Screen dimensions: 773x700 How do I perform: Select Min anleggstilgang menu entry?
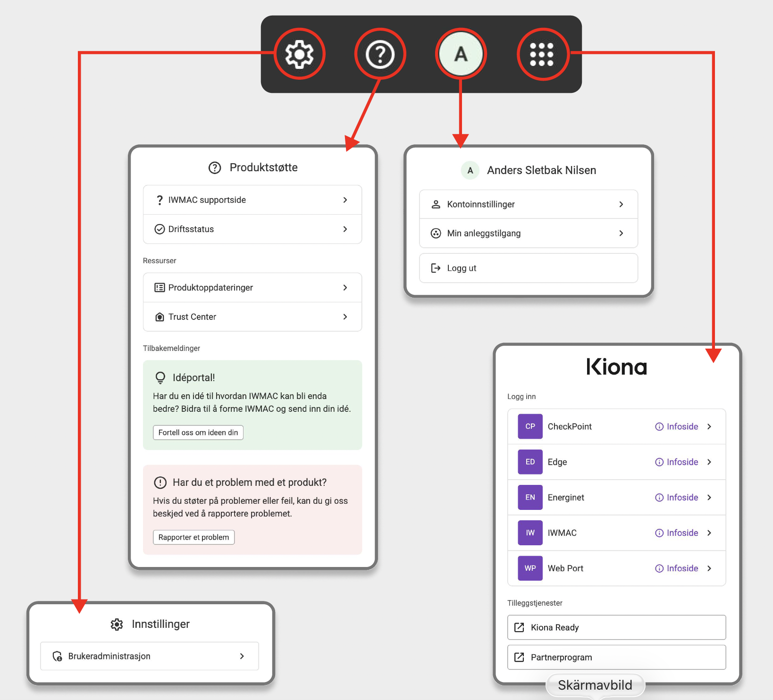[x=529, y=233]
